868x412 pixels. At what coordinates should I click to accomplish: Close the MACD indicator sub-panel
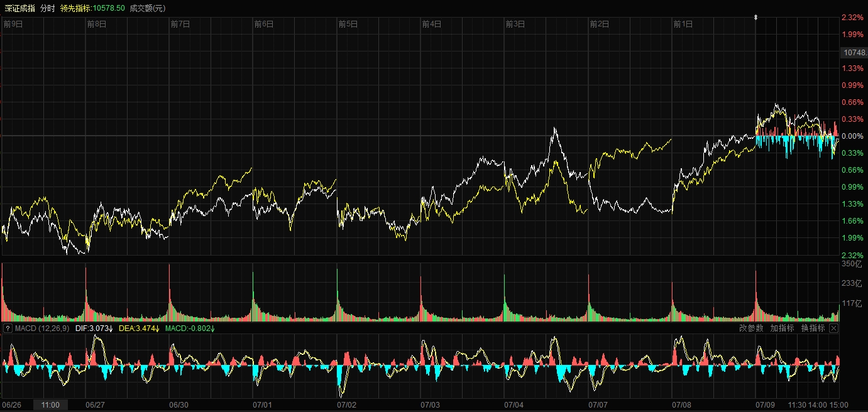(834, 328)
